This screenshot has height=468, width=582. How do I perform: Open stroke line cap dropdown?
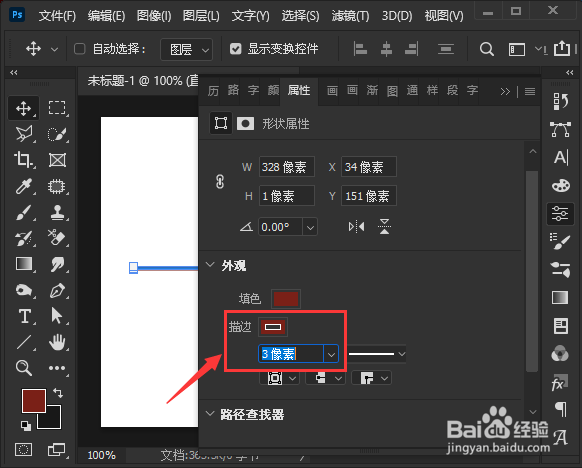pyautogui.click(x=326, y=378)
